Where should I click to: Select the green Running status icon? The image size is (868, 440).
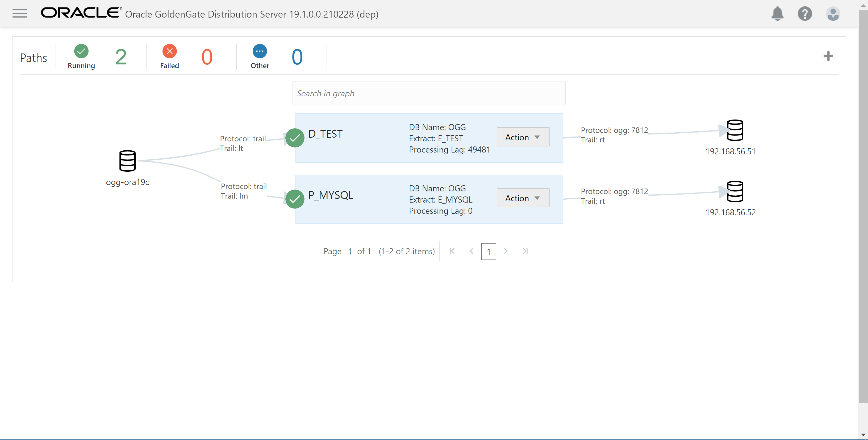click(x=81, y=51)
